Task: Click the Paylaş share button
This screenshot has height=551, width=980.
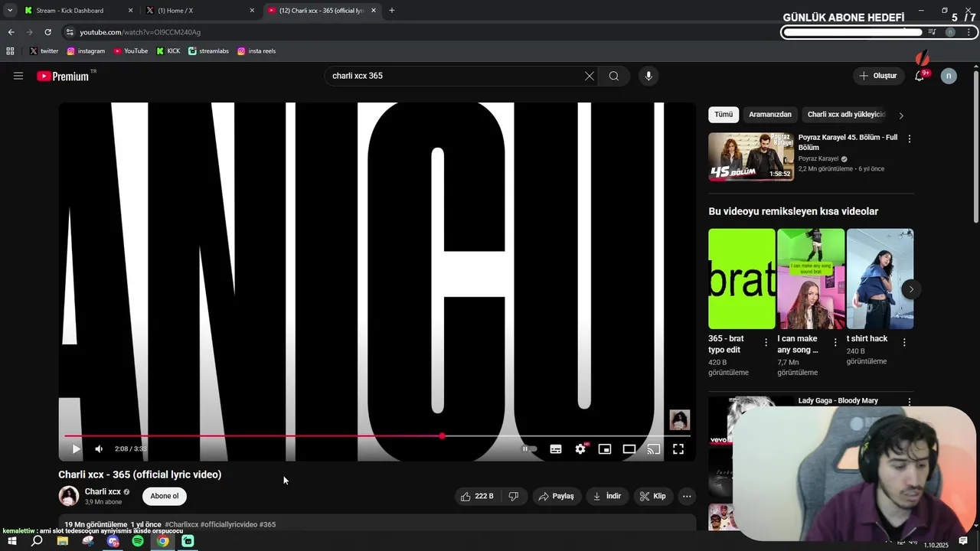Action: 557,497
